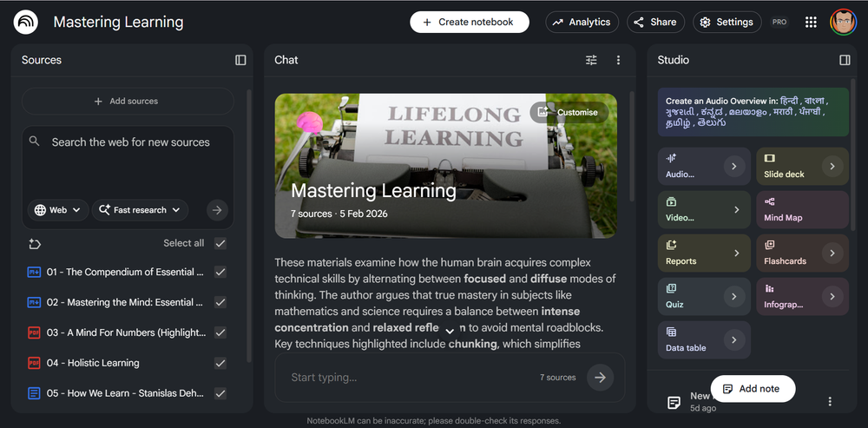Open Settings
Screen dimensions: 868x428
[x=727, y=23]
